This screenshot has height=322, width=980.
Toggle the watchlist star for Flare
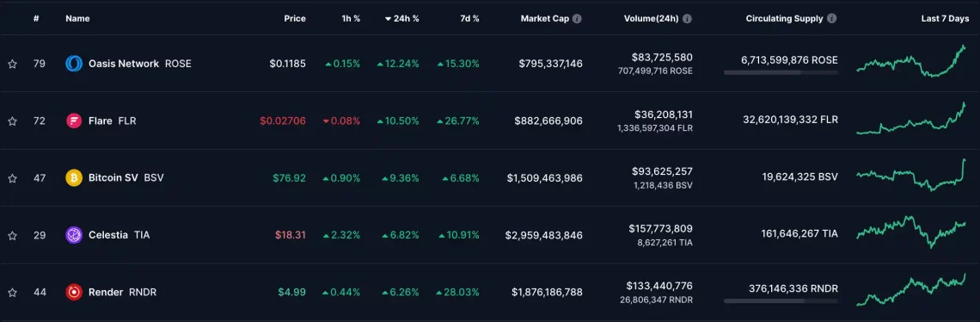12,121
